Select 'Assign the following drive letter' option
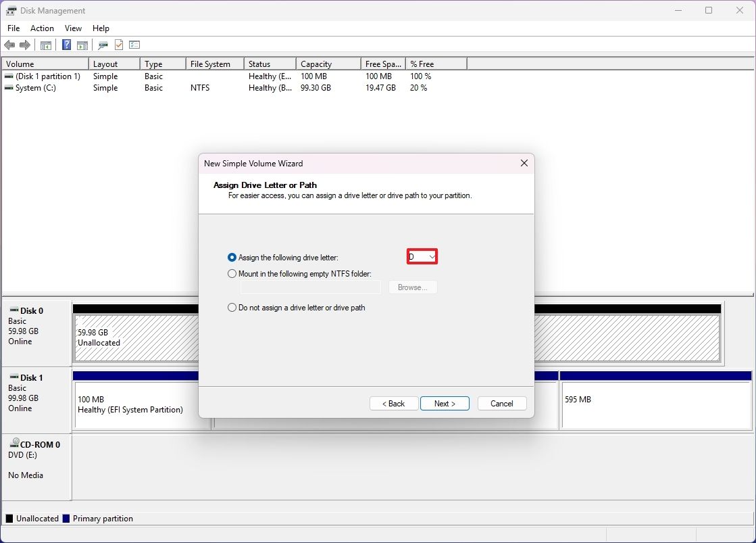Viewport: 756px width, 543px height. click(x=232, y=257)
